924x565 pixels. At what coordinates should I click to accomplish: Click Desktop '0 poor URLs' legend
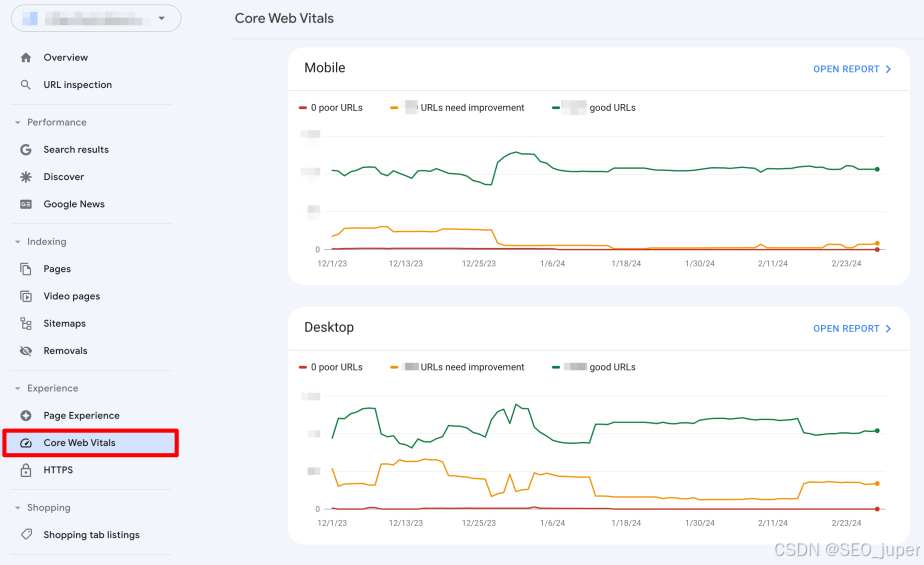(331, 367)
